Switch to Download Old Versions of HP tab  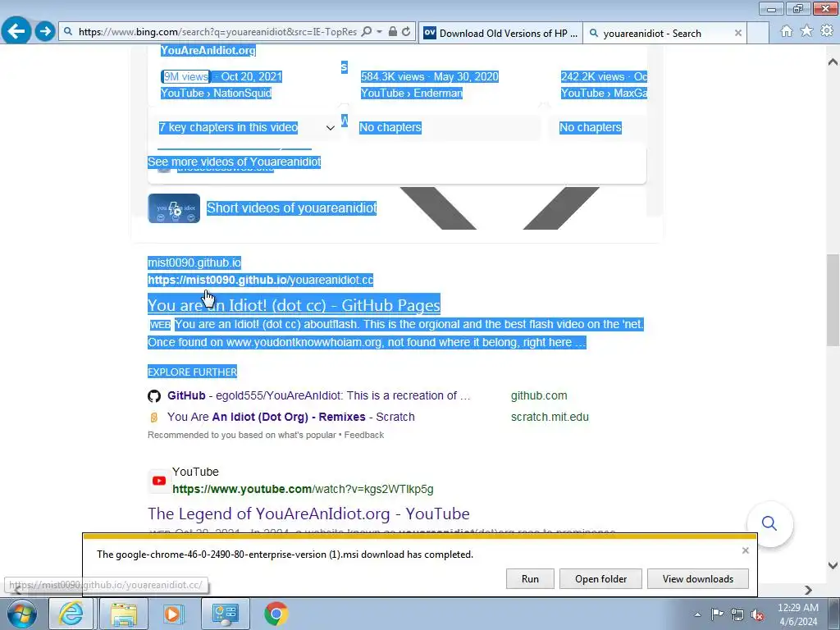(x=500, y=33)
